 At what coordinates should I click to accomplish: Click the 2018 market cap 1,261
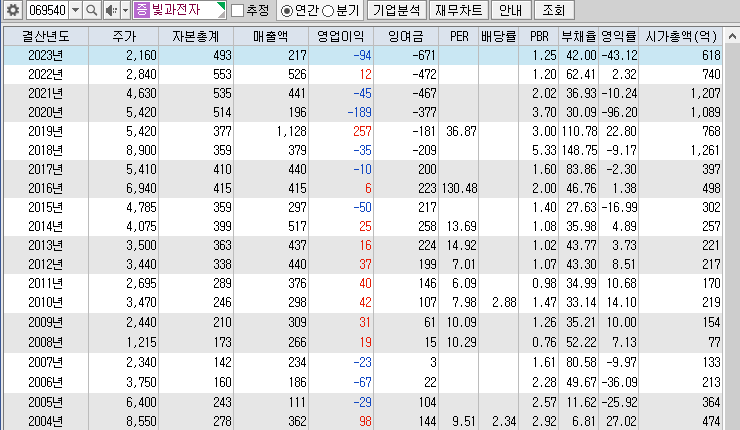705,150
